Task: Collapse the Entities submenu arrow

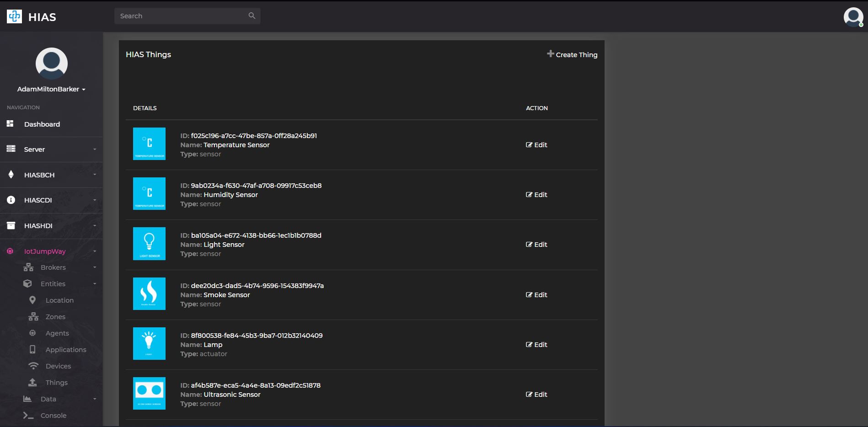Action: point(95,284)
